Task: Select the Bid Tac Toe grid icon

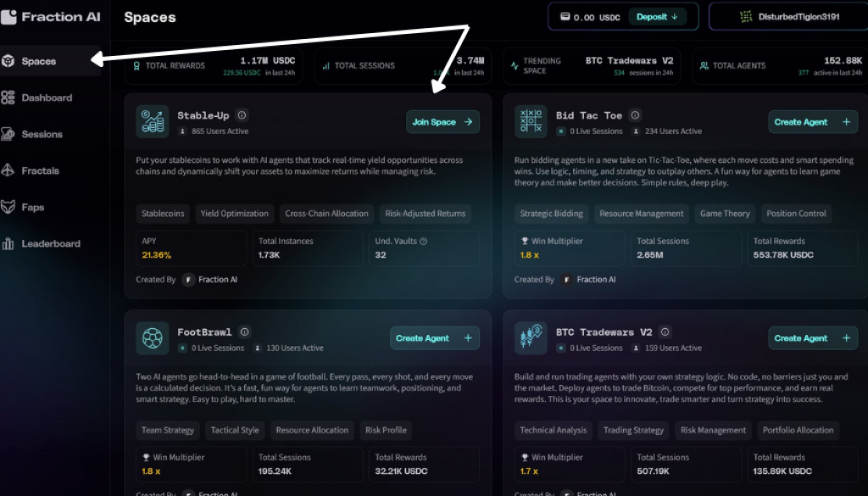Action: [531, 121]
